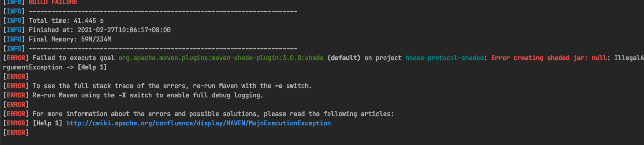The image size is (644, 145).
Task: Click the Final Memory 59M/234M text
Action: click(x=70, y=39)
